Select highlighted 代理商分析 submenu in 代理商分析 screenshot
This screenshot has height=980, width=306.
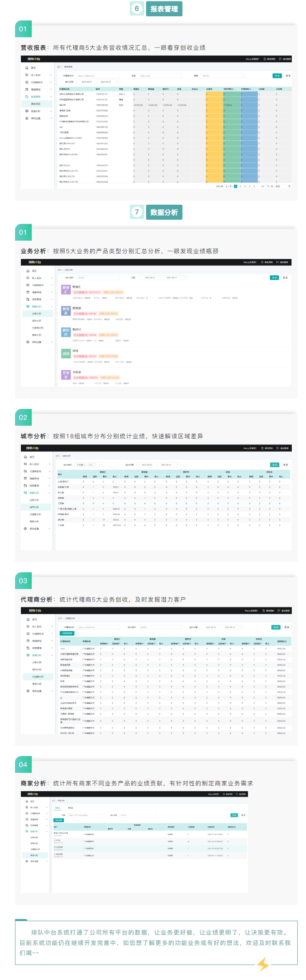click(38, 677)
